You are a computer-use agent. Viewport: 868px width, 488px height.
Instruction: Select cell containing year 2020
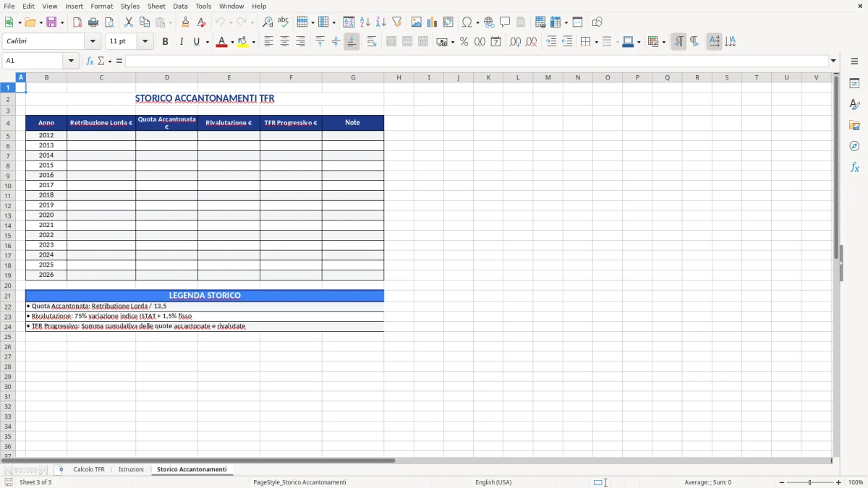(46, 215)
